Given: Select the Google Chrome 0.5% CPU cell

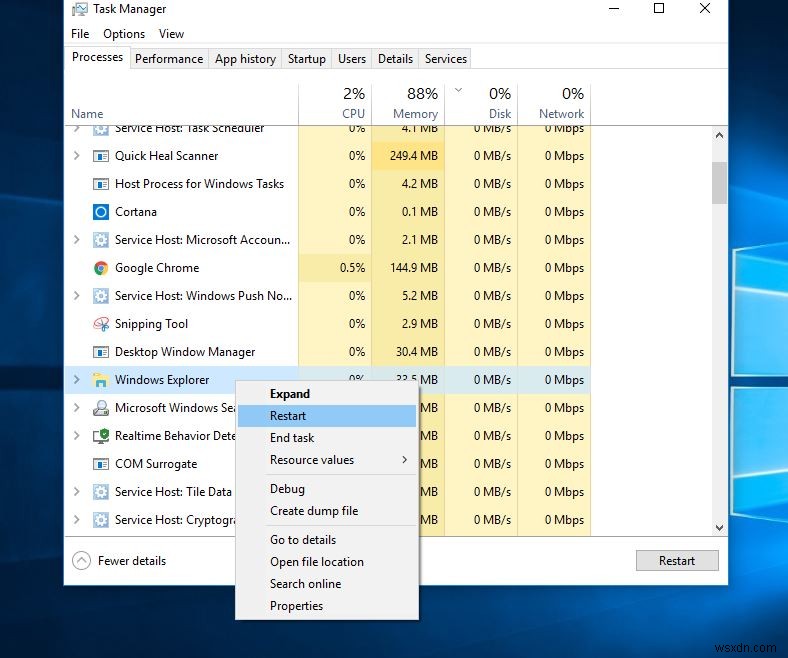Looking at the screenshot, I should click(x=335, y=268).
